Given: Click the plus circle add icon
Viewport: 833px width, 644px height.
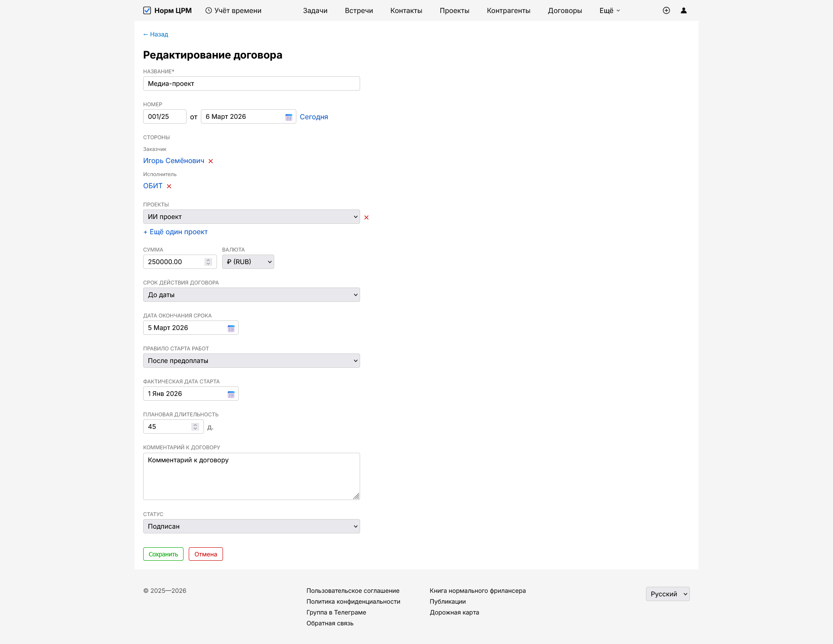Looking at the screenshot, I should tap(666, 10).
